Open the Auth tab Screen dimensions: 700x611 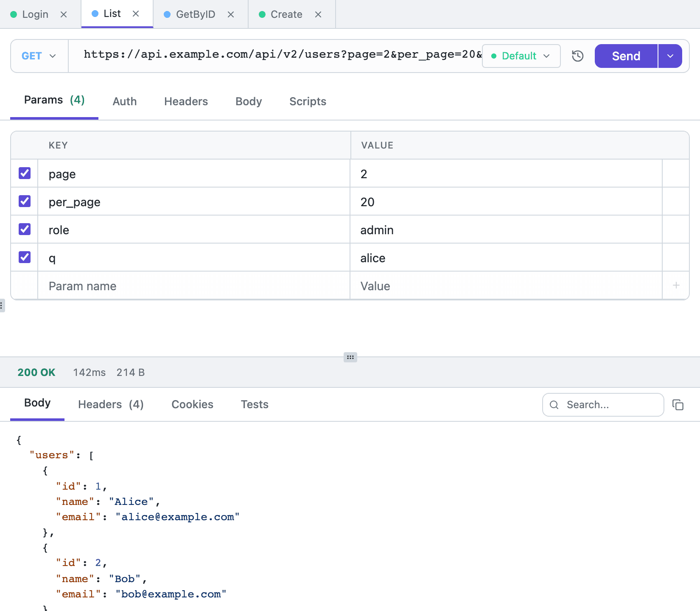125,101
